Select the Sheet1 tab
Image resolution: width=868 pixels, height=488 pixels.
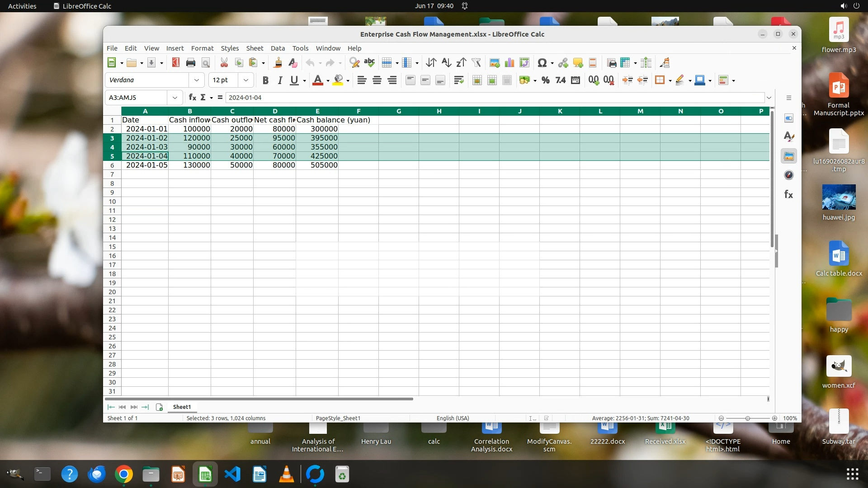pyautogui.click(x=182, y=407)
